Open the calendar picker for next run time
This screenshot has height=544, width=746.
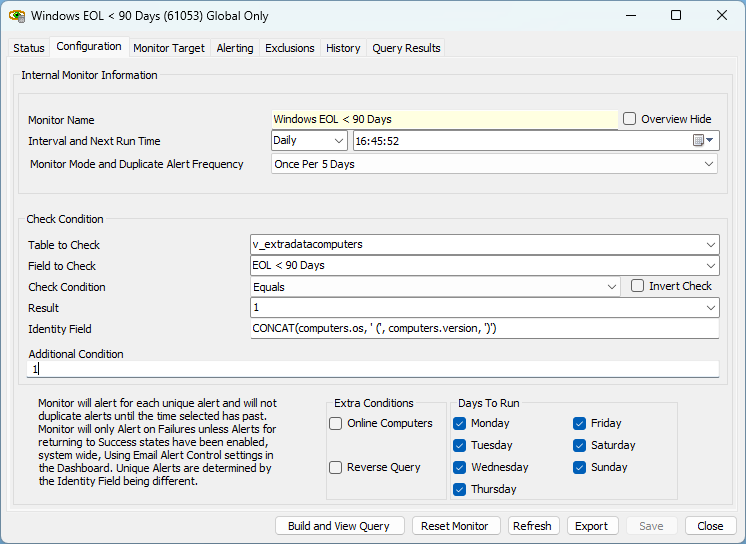coord(704,141)
